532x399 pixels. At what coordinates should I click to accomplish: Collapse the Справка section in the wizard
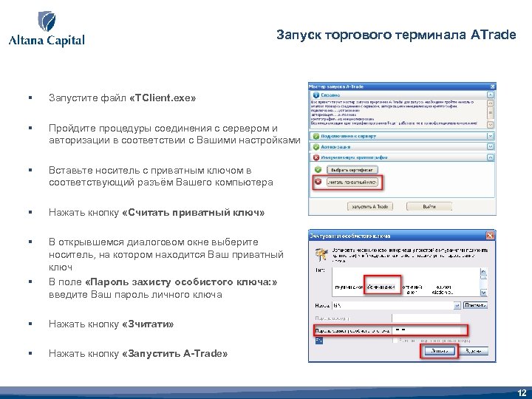pyautogui.click(x=491, y=95)
